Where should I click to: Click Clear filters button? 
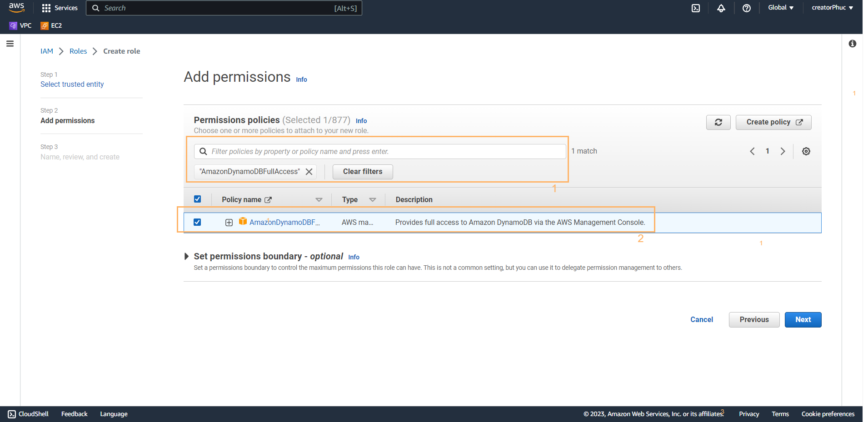pos(363,172)
